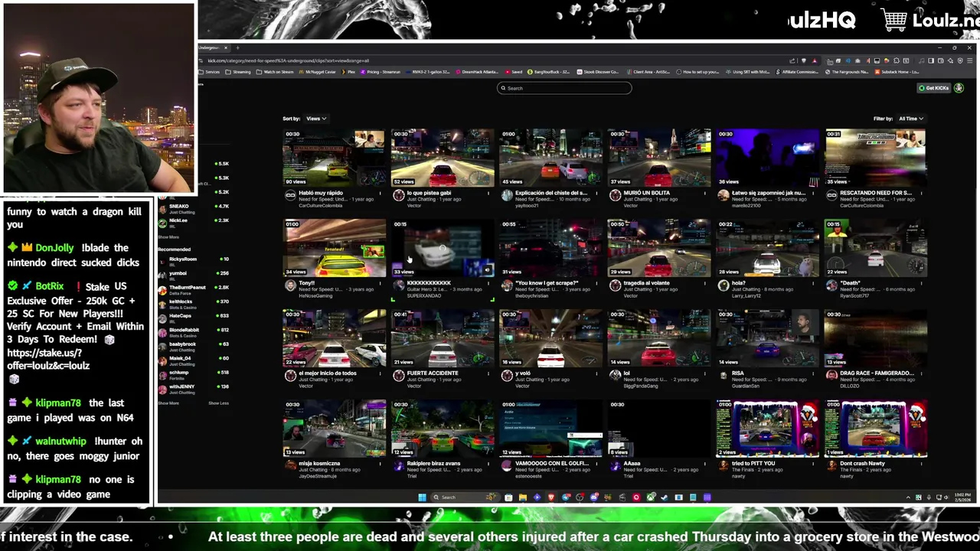Open options menu for 'FUERTE ACCIDENTE' clip
Viewport: 980px width, 551px height.
pyautogui.click(x=488, y=373)
